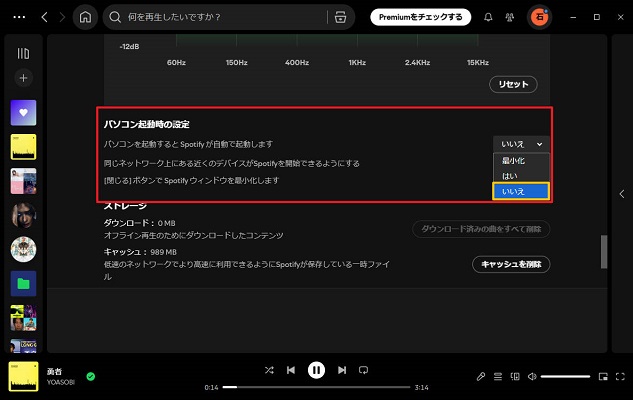Go back with the left arrow
Screen dimensions: 633x400
tap(44, 17)
